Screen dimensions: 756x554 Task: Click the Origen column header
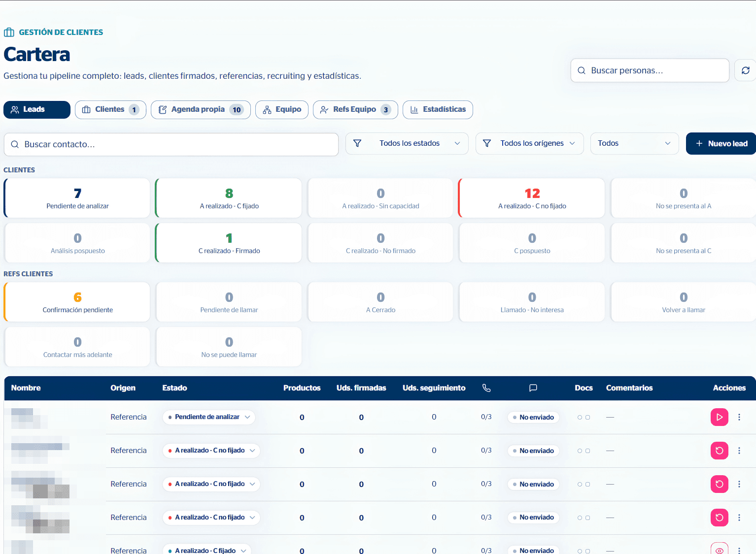123,388
